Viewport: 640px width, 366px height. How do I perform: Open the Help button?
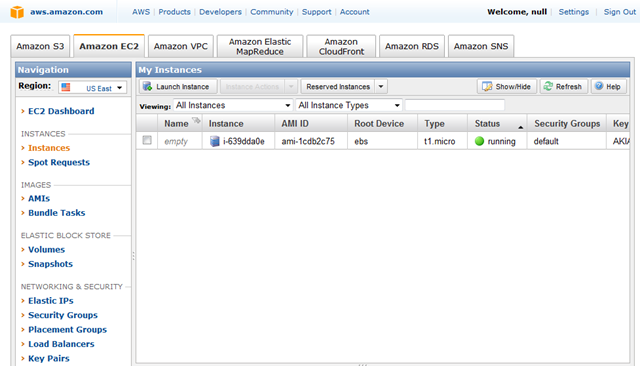click(x=608, y=87)
